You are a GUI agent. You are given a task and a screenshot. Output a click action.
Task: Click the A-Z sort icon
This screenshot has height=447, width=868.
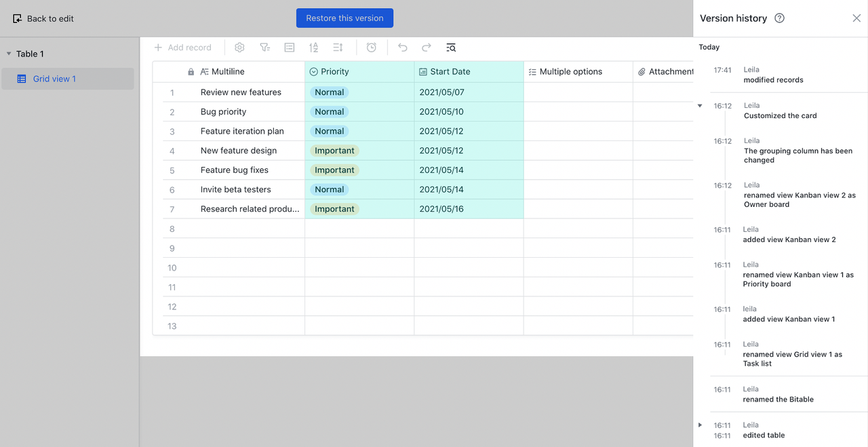click(313, 47)
